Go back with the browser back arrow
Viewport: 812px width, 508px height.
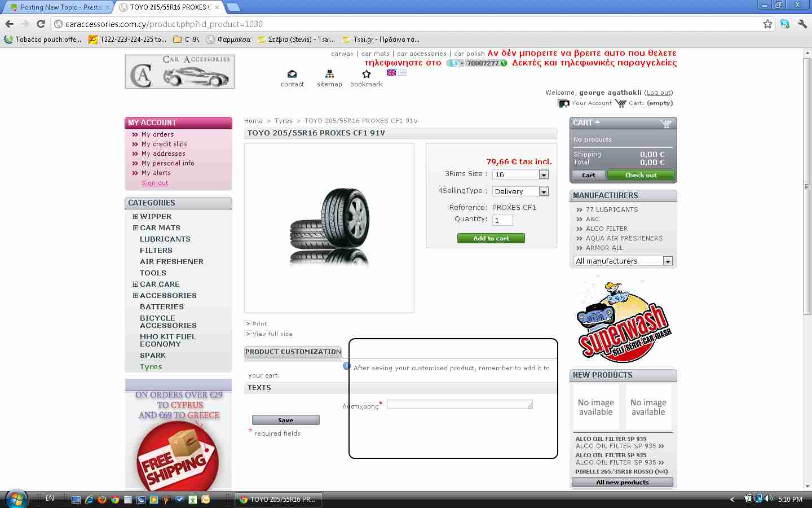[x=9, y=24]
